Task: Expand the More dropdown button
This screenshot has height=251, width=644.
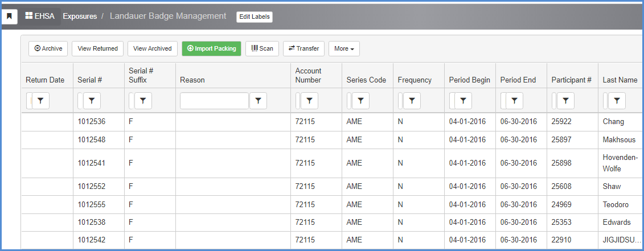Action: pos(344,48)
